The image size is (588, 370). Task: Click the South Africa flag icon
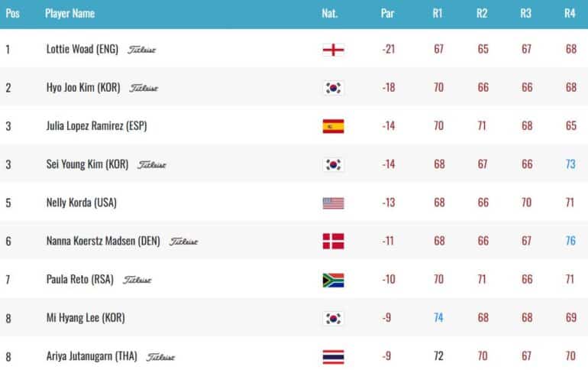[333, 281]
